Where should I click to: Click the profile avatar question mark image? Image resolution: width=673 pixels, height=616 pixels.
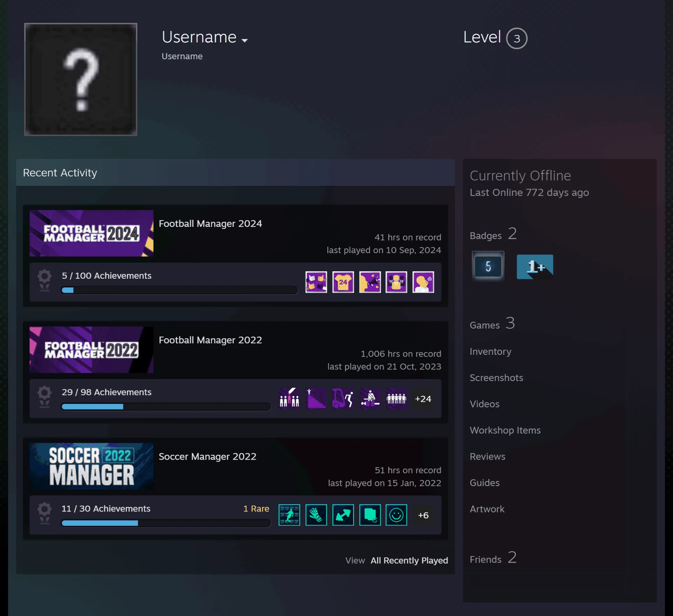click(x=81, y=79)
